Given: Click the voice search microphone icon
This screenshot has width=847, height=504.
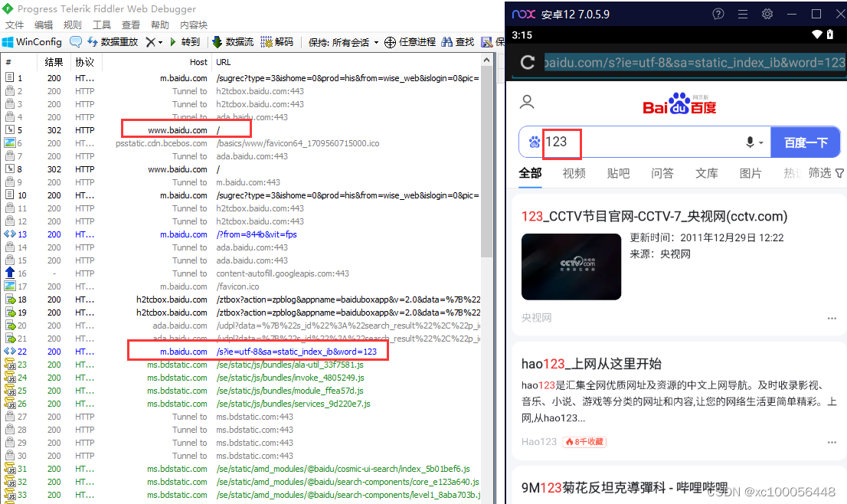Looking at the screenshot, I should point(750,142).
